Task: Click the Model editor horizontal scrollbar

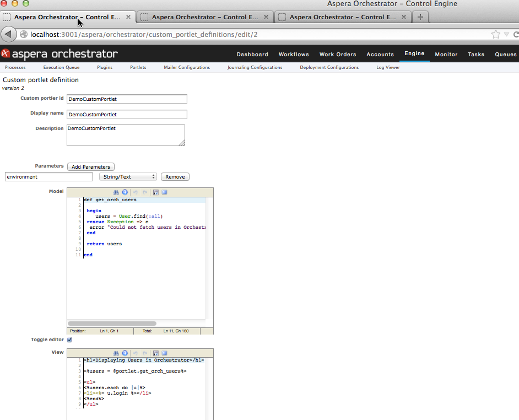Action: point(112,324)
